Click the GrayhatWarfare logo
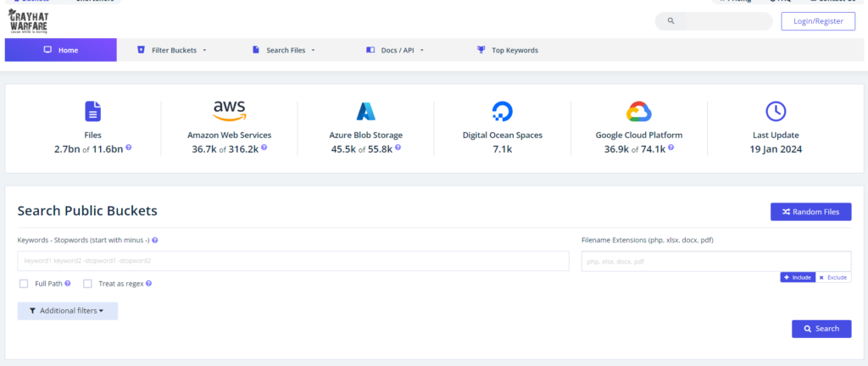Screen dimensions: 868x366 click(x=28, y=21)
